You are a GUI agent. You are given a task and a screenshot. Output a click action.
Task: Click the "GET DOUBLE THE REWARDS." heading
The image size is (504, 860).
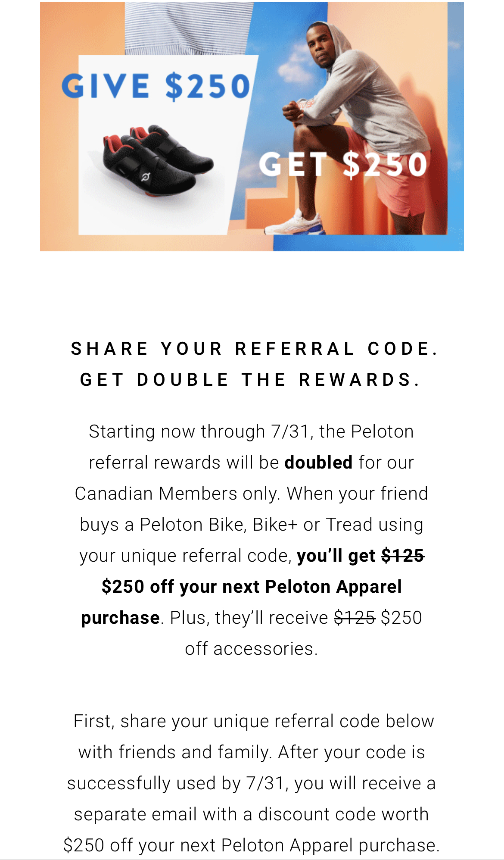251,380
